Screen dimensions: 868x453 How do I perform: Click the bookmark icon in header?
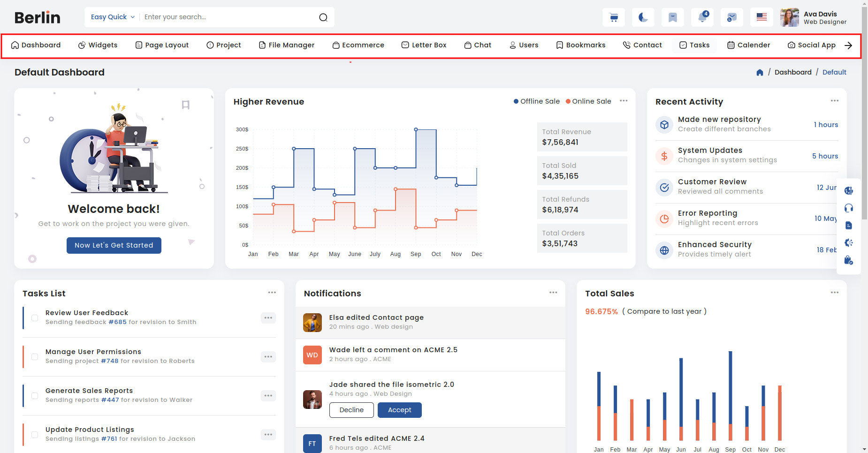click(673, 17)
